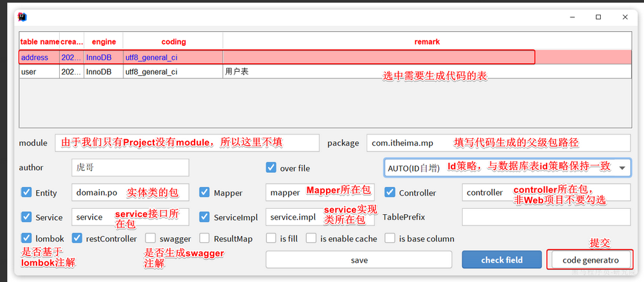The width and height of the screenshot is (644, 282).
Task: Enable the is enable cache checkbox
Action: pos(311,238)
